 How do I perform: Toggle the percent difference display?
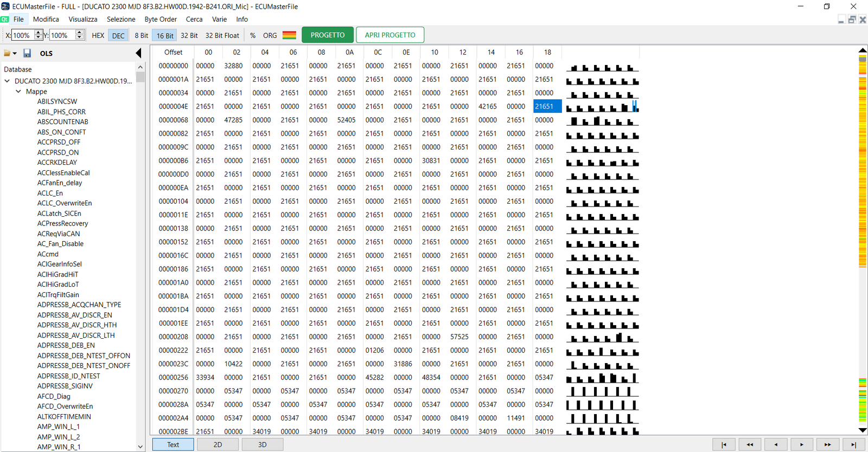[253, 36]
